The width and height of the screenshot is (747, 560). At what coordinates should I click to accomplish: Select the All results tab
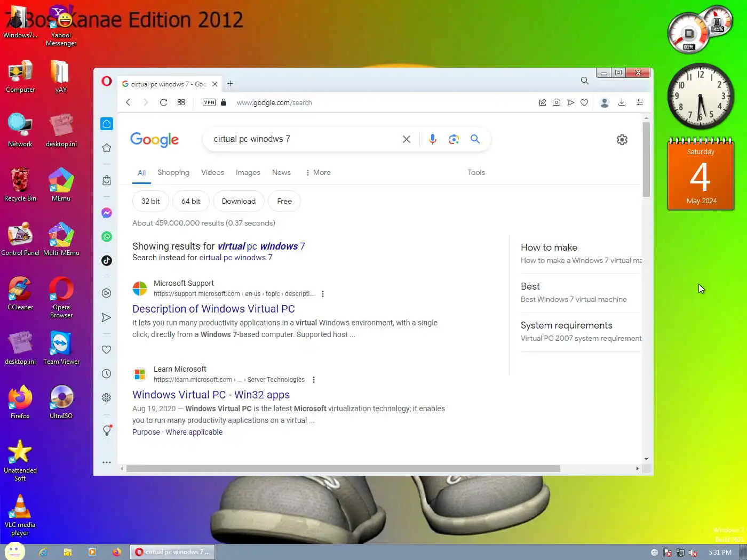141,173
